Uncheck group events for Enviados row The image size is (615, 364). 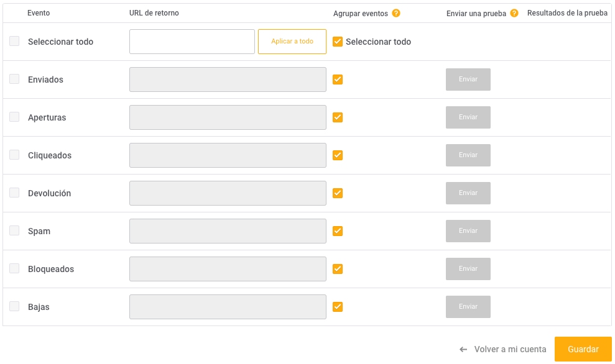click(x=338, y=80)
